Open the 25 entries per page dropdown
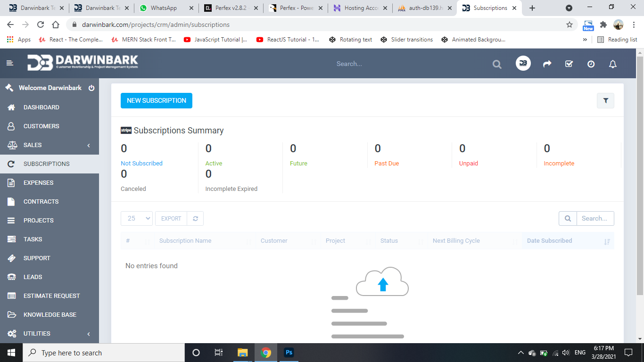The height and width of the screenshot is (362, 644). 137,218
